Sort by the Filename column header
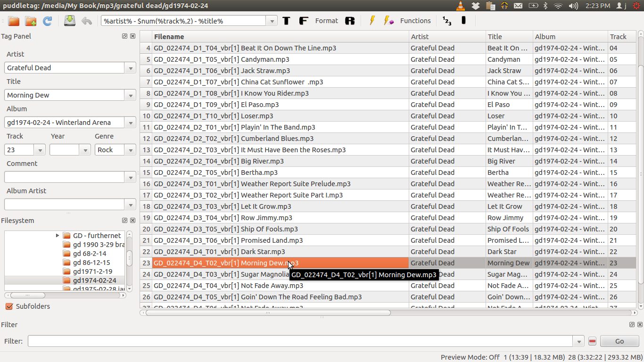The width and height of the screenshot is (644, 362). [x=281, y=36]
